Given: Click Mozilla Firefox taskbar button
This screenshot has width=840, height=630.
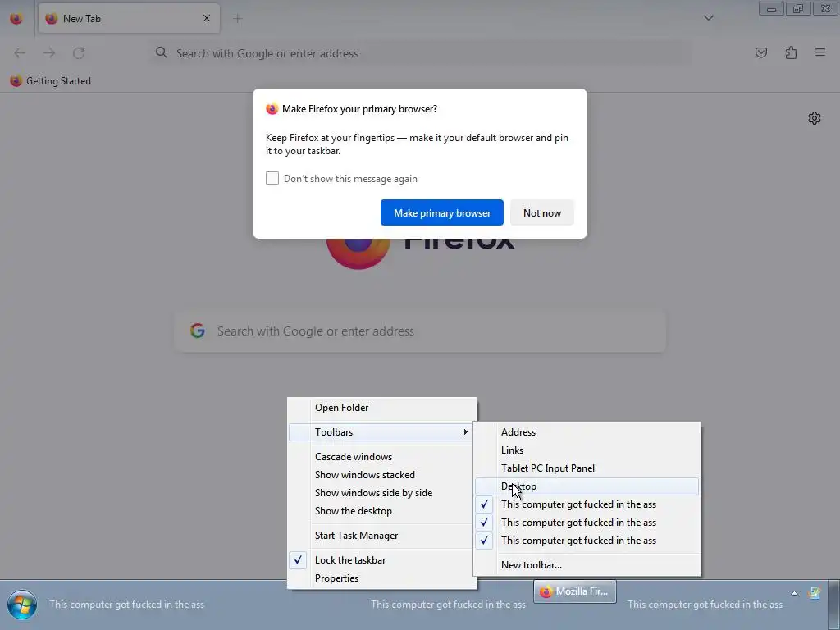Looking at the screenshot, I should click(x=575, y=591).
